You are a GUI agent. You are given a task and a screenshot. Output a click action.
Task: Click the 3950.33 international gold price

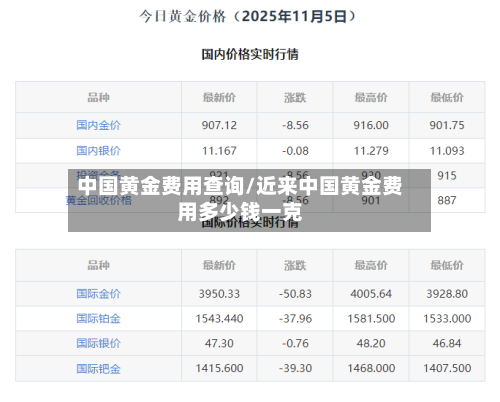219,294
